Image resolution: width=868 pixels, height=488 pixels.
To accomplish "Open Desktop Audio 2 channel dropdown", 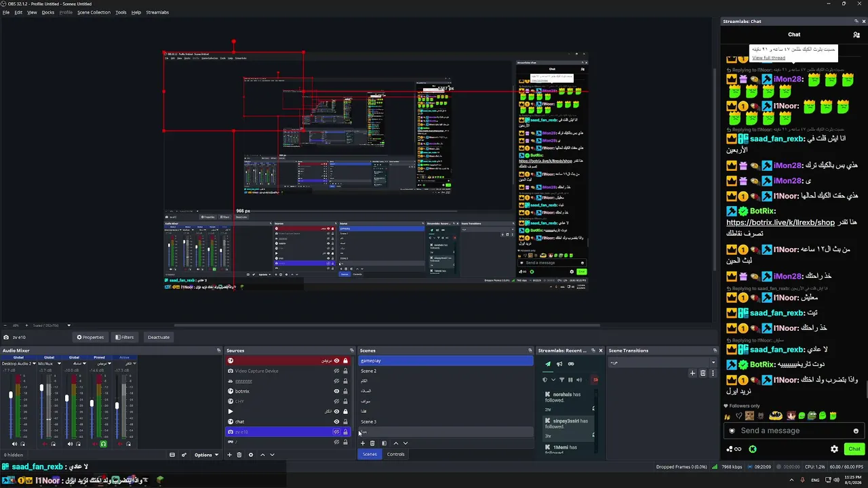I will coord(35,364).
